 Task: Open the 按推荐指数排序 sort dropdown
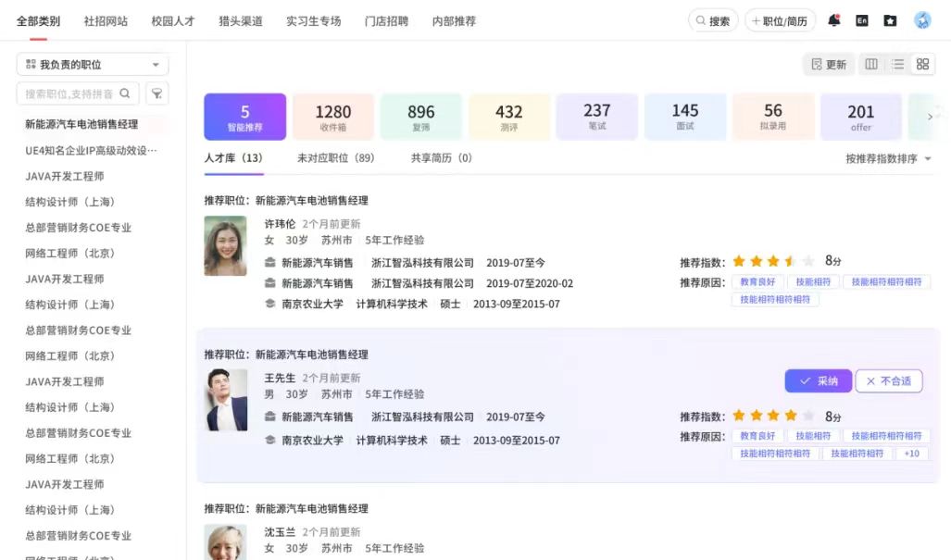(888, 159)
